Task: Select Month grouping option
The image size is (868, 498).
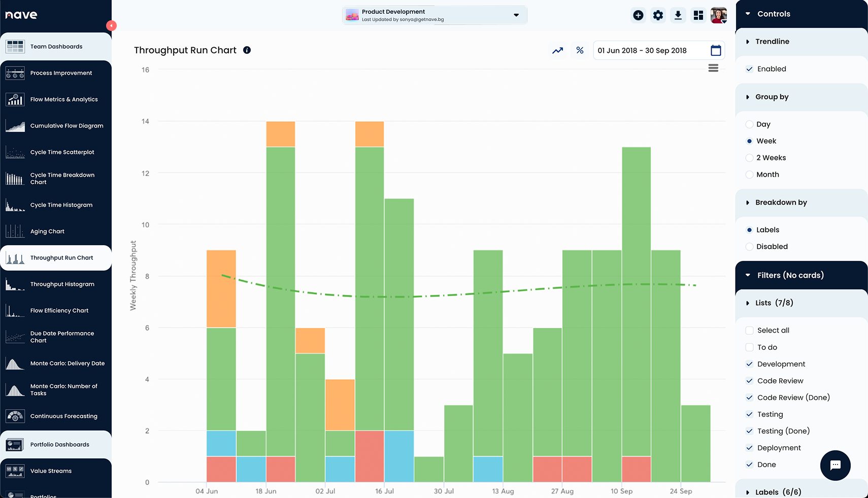Action: tap(749, 174)
